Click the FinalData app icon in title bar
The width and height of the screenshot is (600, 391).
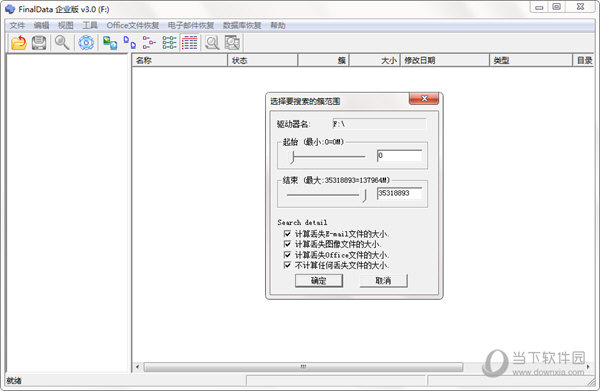(x=10, y=9)
